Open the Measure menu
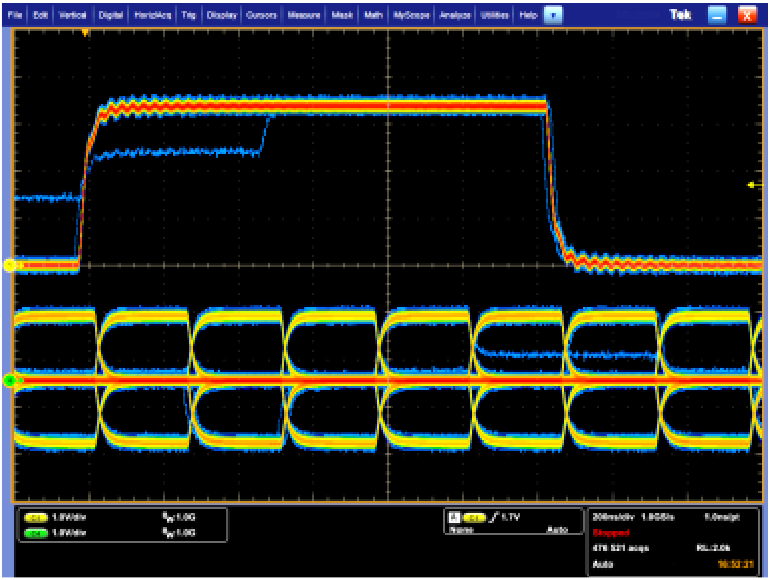The width and height of the screenshot is (771, 580). click(304, 16)
